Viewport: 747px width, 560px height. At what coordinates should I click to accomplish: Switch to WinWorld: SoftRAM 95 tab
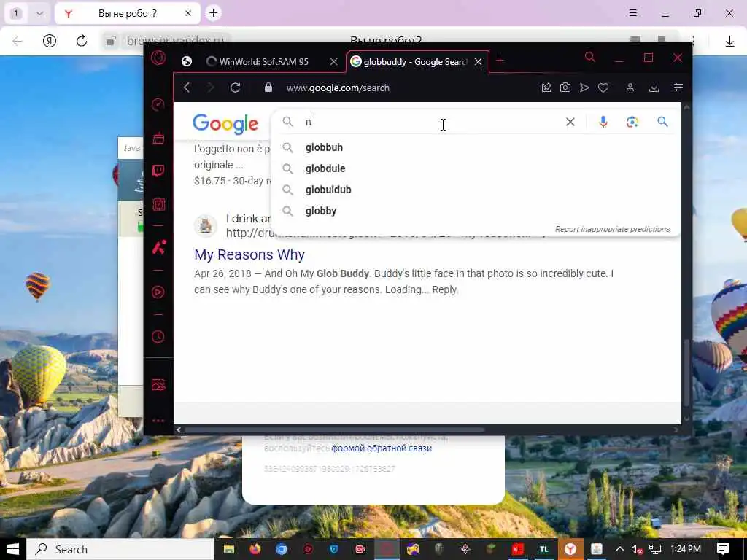[263, 61]
